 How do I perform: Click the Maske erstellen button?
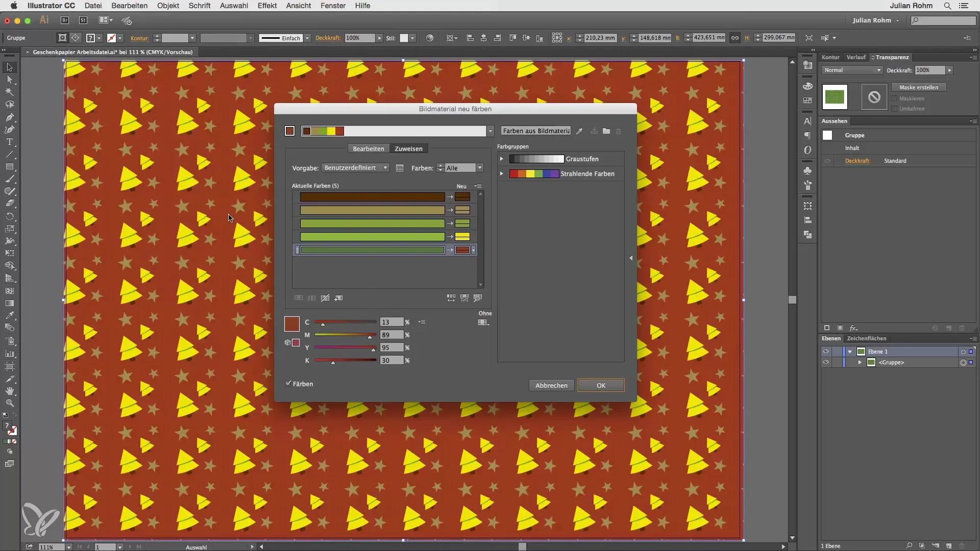pyautogui.click(x=919, y=87)
